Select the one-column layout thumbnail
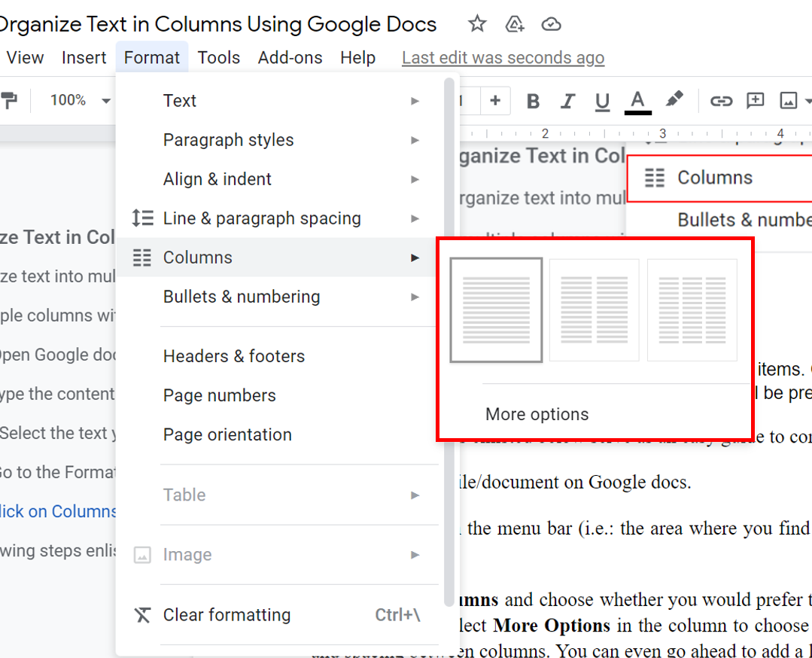The height and width of the screenshot is (658, 812). [x=496, y=310]
